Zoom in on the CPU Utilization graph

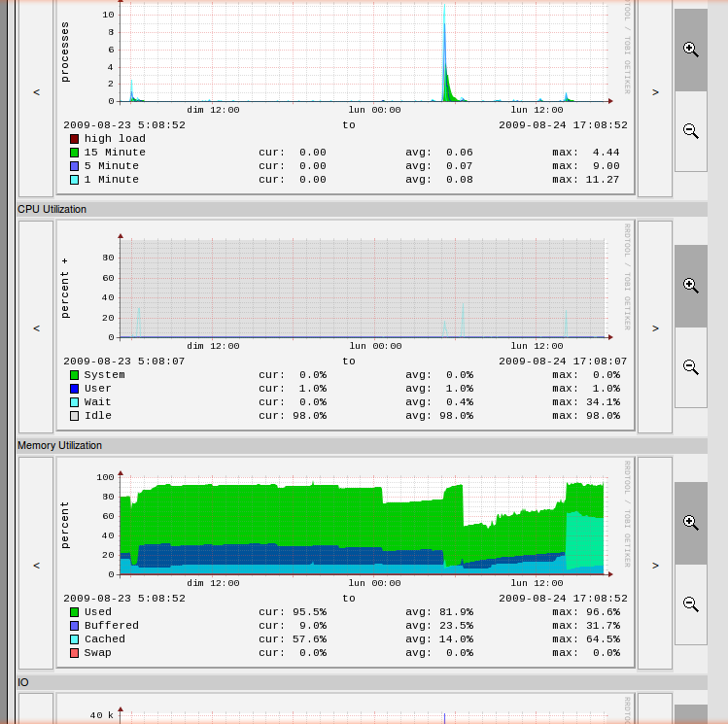pyautogui.click(x=691, y=286)
